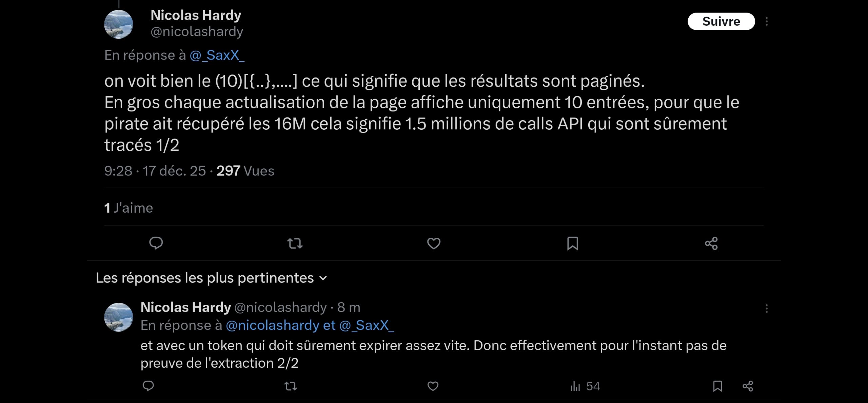Viewport: 868px width, 403px height.
Task: Share the 2/2 follow-up tweet
Action: coord(748,386)
